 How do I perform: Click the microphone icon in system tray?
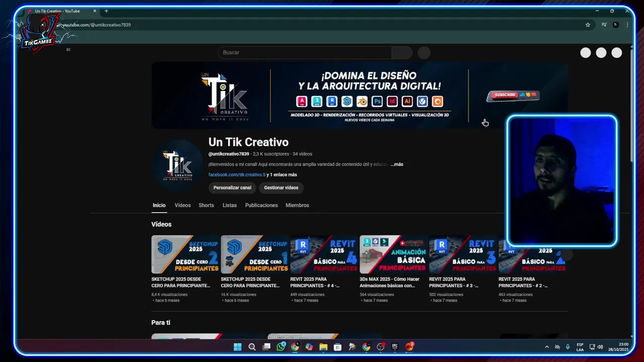(568, 347)
